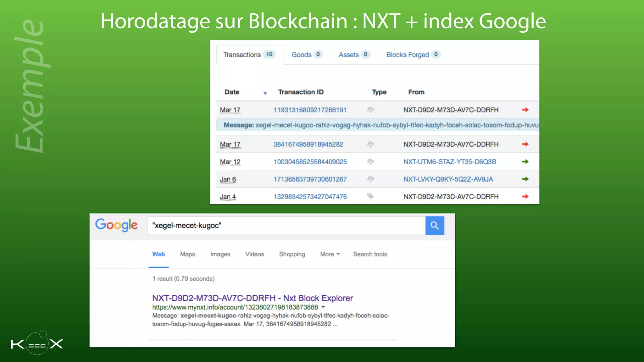Click the Message row starting xegel-mecet-kugoc
Viewport: 644px width, 362px height.
click(x=378, y=125)
